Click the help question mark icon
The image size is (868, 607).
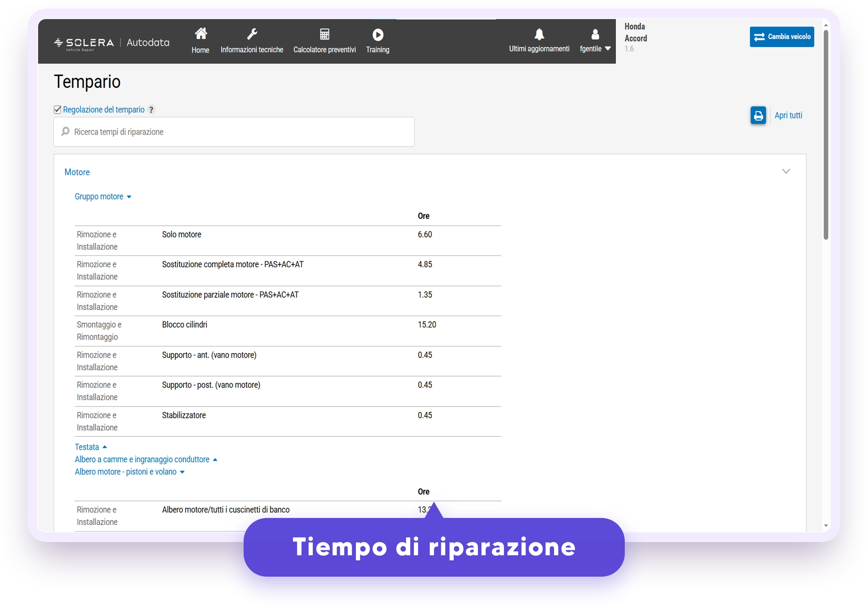[x=151, y=110]
